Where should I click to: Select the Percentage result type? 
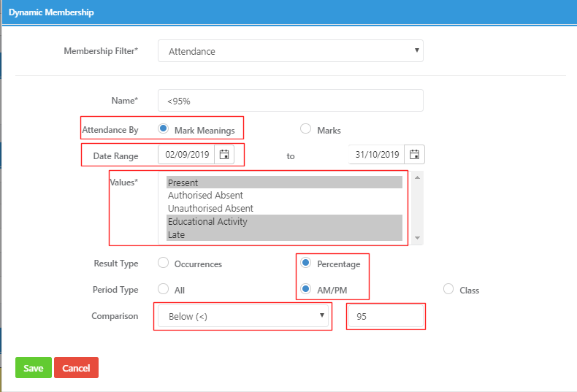(x=305, y=263)
